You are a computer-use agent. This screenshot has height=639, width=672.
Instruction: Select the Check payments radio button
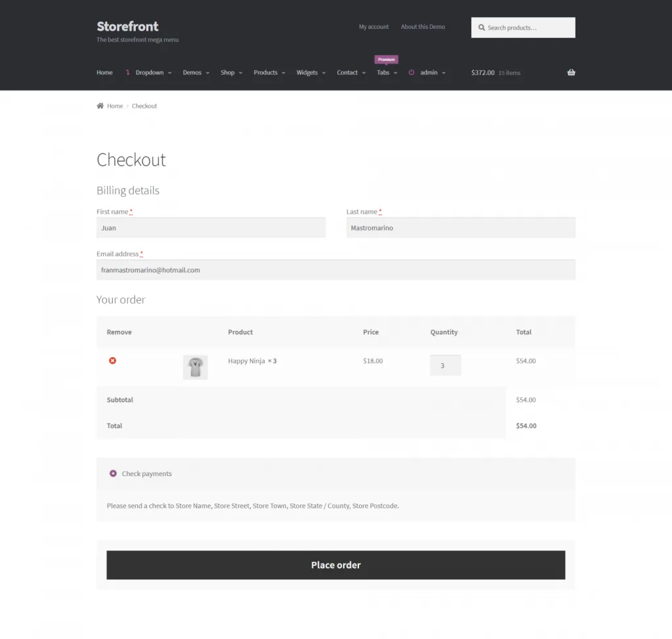(113, 474)
